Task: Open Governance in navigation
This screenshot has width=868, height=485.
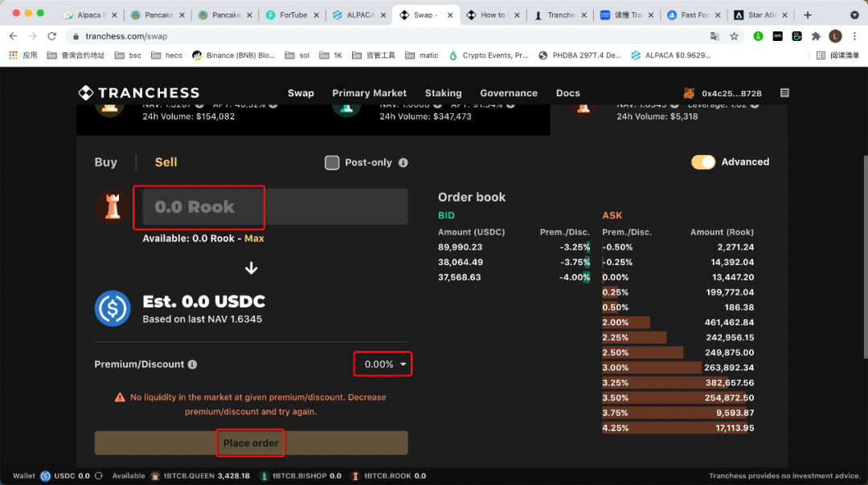Action: pyautogui.click(x=509, y=93)
